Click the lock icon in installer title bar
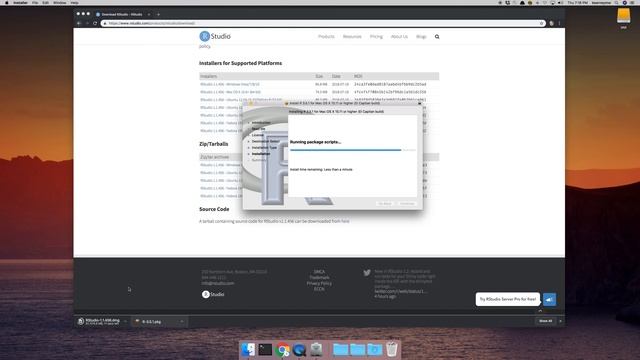The height and width of the screenshot is (360, 640). pyautogui.click(x=419, y=103)
